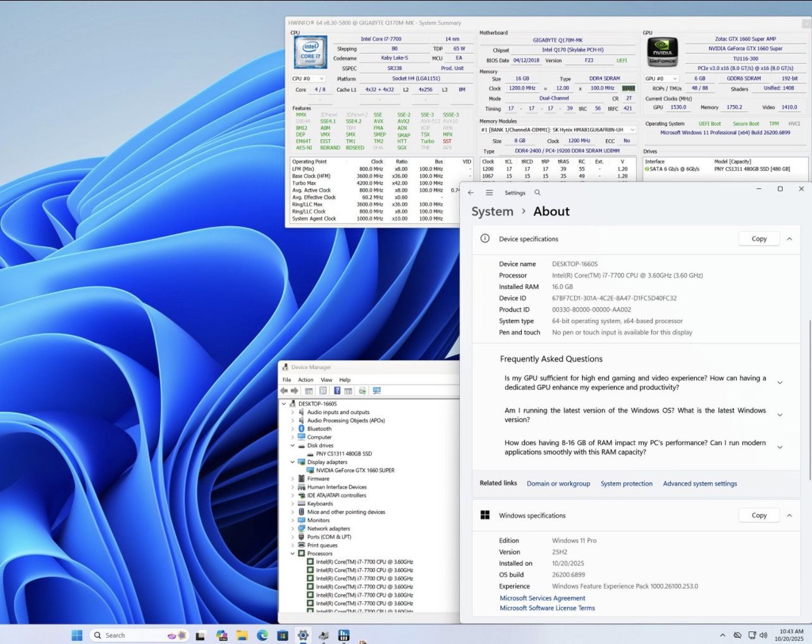Copy the Windows specifications details

point(759,516)
